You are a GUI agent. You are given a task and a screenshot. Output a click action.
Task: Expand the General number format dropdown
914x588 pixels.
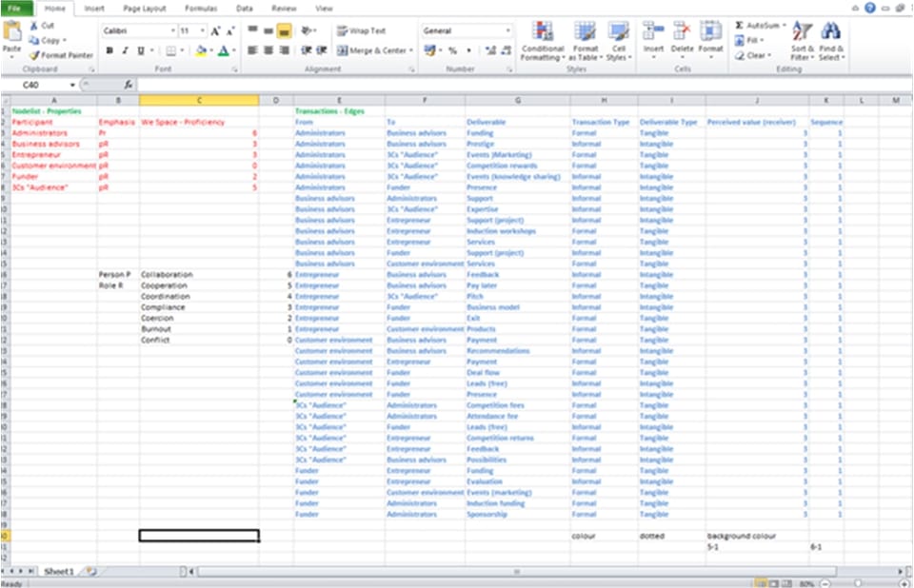coord(507,30)
